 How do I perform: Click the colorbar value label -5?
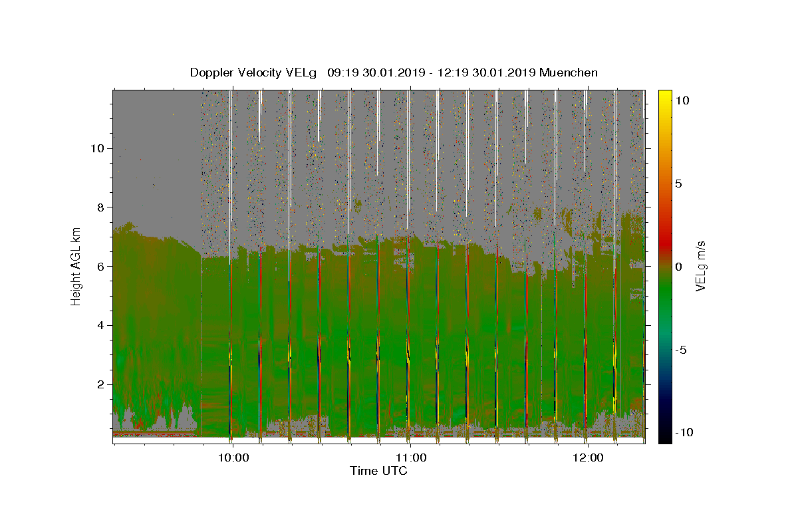point(680,350)
